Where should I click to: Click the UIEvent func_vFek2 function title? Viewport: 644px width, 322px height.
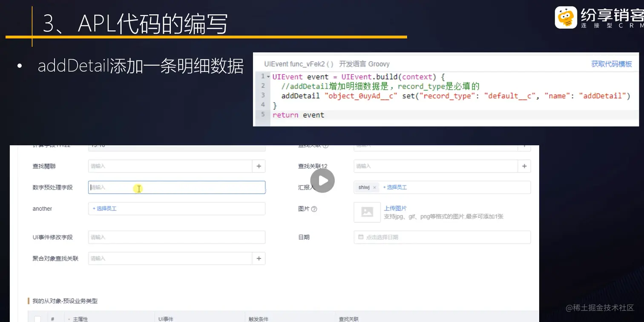pos(299,64)
